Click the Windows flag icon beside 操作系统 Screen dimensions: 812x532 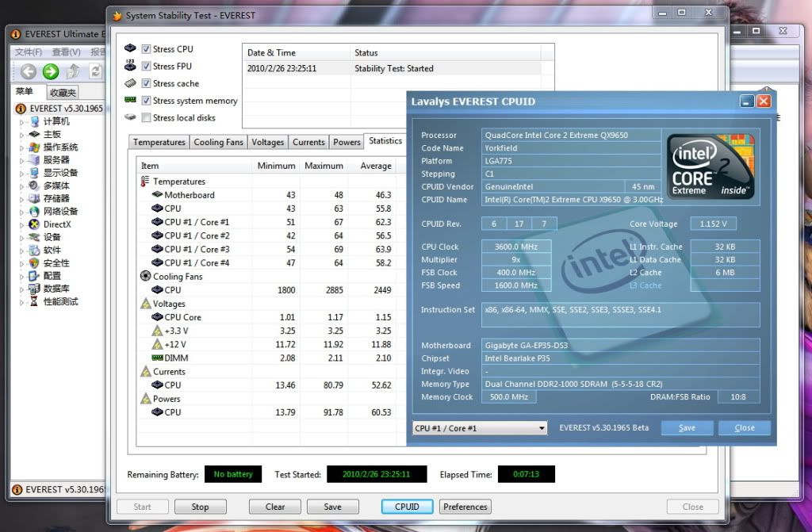pos(34,147)
